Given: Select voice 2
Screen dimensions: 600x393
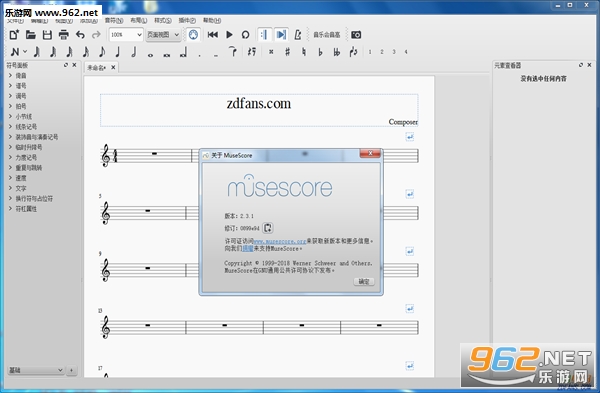Looking at the screenshot, I should (382, 52).
